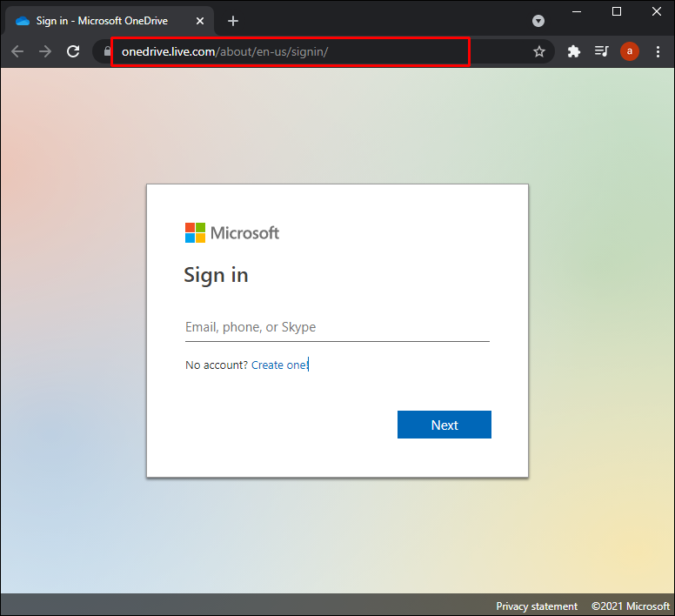This screenshot has height=616, width=675.
Task: Open the media control playlist icon
Action: point(601,51)
